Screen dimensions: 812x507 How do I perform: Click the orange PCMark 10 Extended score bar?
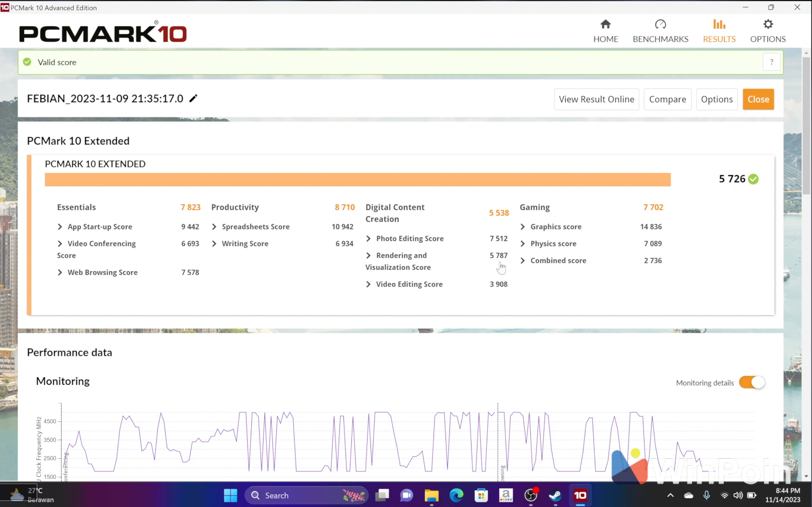[358, 180]
